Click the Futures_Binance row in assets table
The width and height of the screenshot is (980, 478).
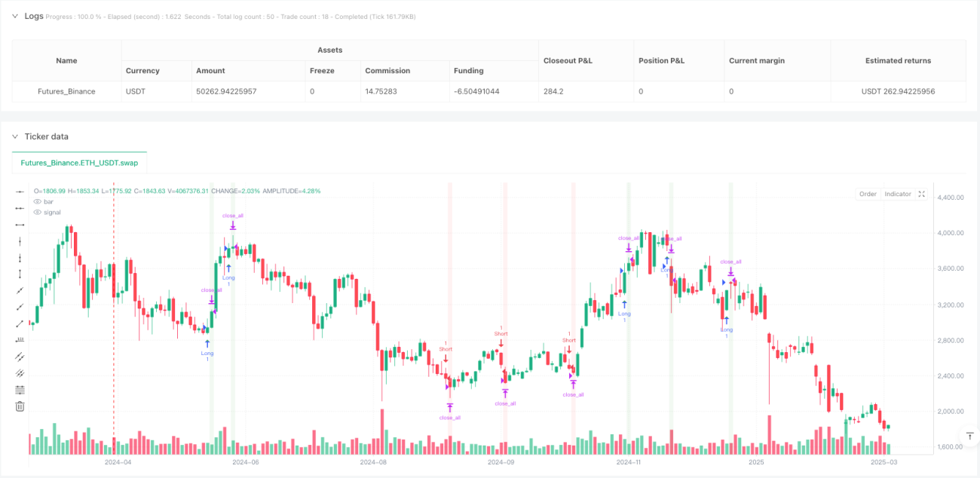tap(488, 91)
